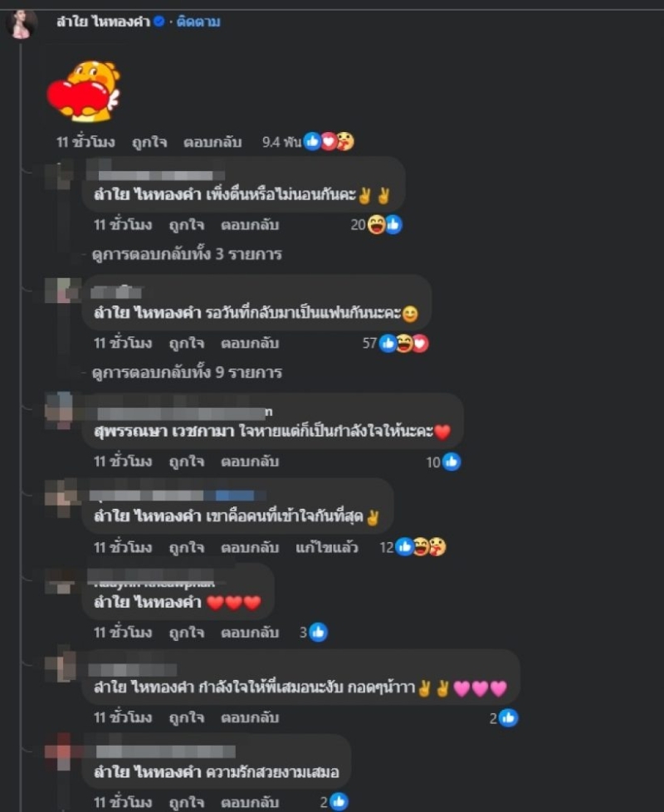Click the blue verified badge beside ลำไย ไหทองคำ
This screenshot has height=812, width=664.
pyautogui.click(x=159, y=22)
